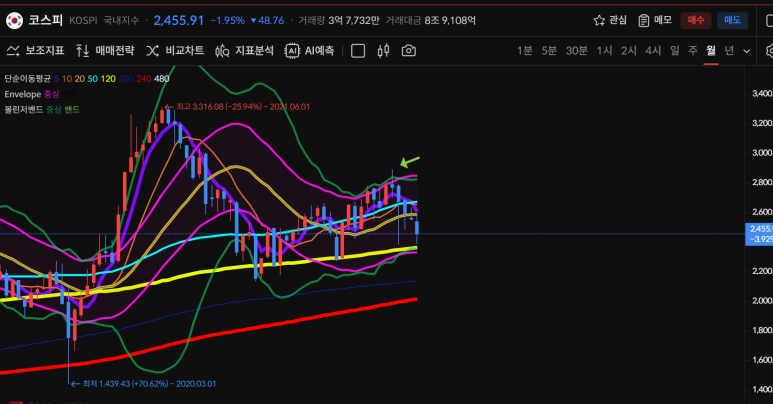Select the 1분 timeframe
The image size is (773, 404).
525,50
